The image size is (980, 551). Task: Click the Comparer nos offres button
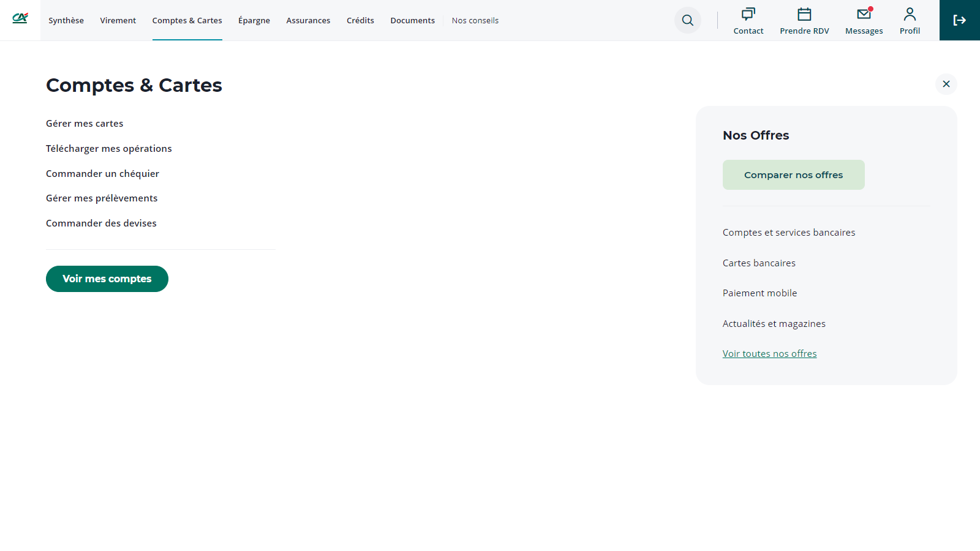click(x=793, y=175)
